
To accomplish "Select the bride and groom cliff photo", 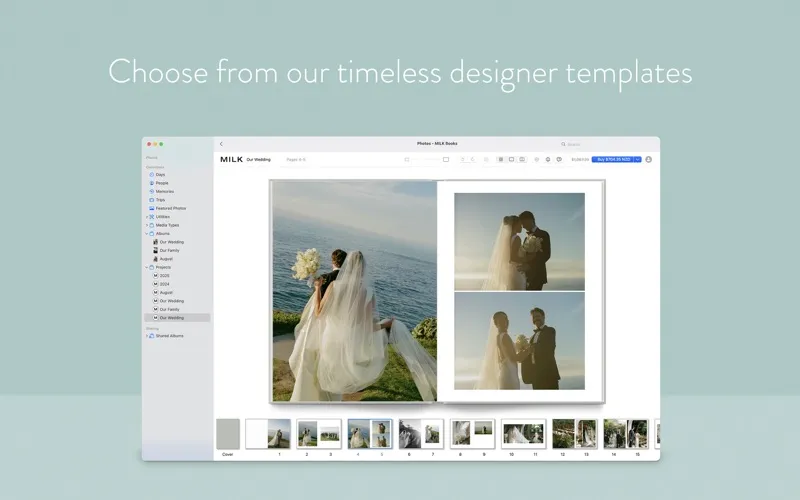I will point(355,291).
